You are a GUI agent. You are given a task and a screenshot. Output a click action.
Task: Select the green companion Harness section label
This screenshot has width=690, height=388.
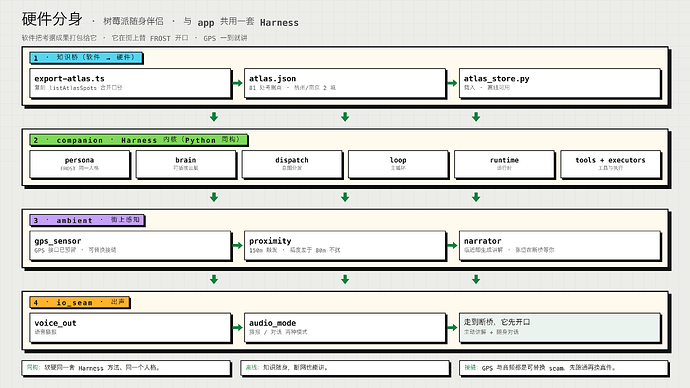(x=139, y=140)
